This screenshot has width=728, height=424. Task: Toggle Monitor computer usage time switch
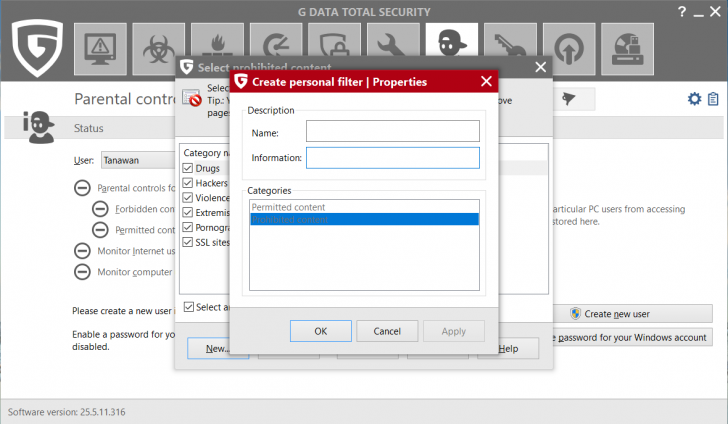click(82, 272)
